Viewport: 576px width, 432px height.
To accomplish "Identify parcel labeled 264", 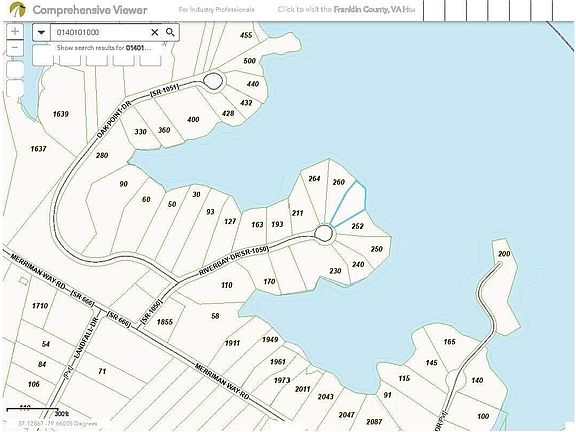I will tap(314, 179).
